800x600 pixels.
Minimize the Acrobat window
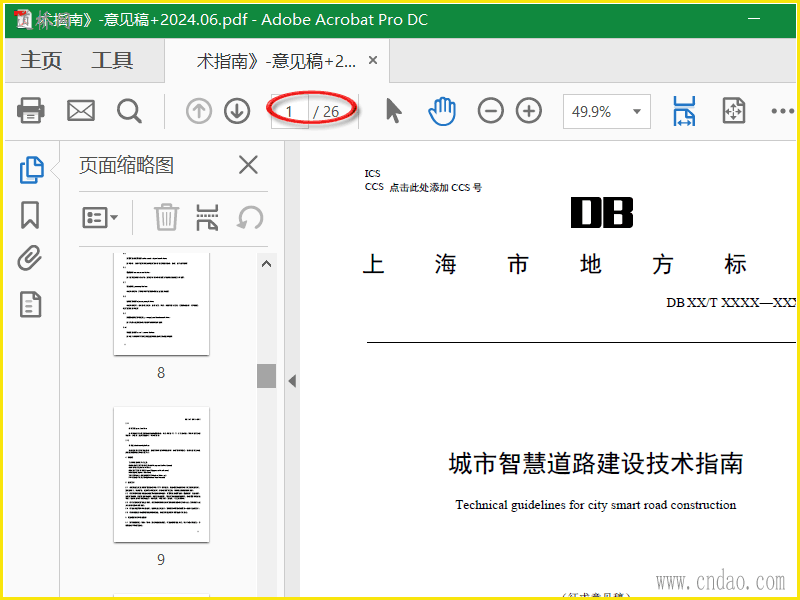tap(754, 19)
